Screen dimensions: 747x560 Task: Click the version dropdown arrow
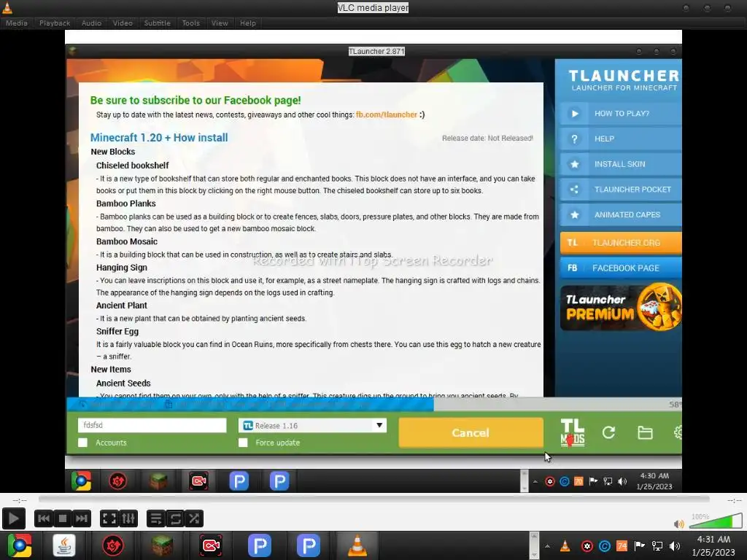(x=379, y=425)
